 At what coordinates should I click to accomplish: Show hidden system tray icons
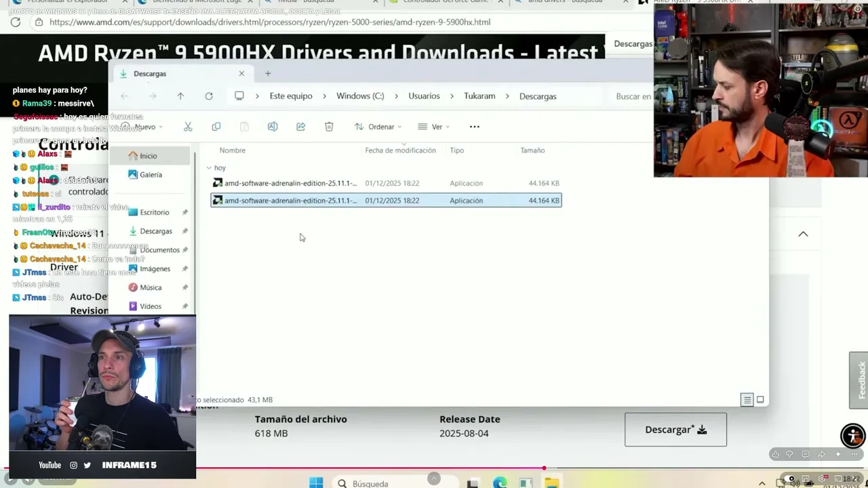click(762, 483)
